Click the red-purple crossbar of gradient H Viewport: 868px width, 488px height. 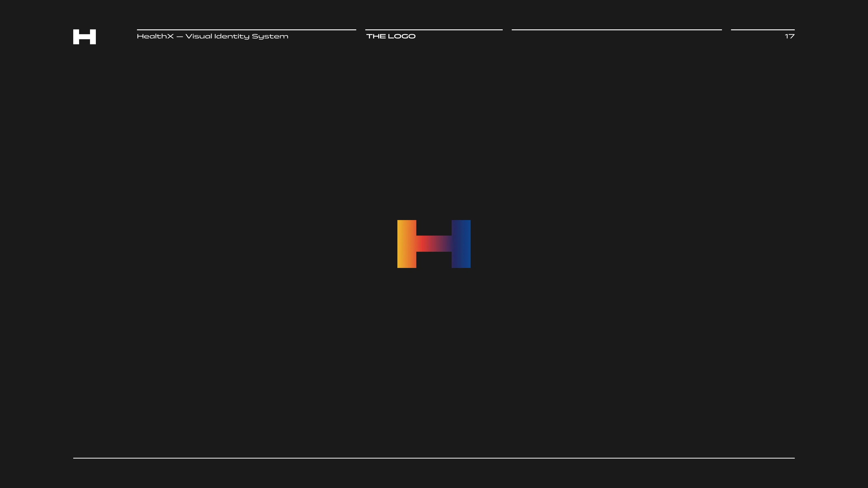tap(434, 244)
